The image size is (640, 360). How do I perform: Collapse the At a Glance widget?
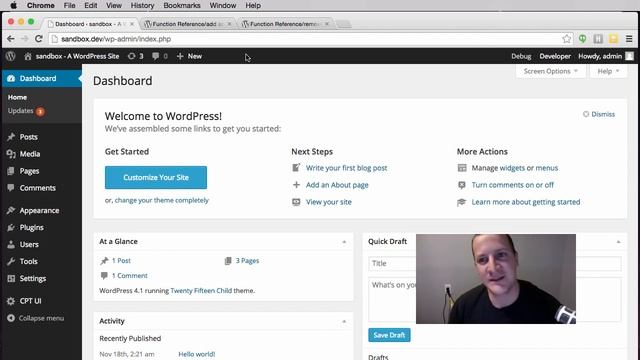pos(344,242)
